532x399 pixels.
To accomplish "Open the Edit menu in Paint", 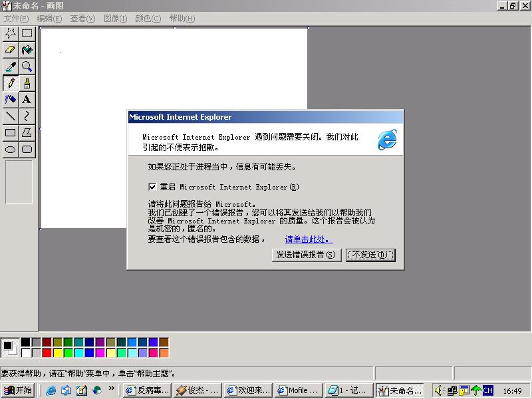I will click(x=49, y=19).
